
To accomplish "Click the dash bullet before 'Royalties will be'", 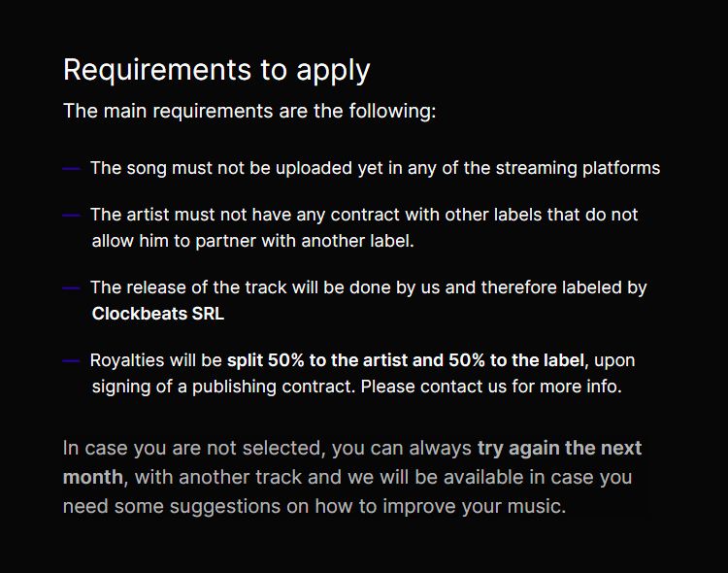I will [71, 361].
